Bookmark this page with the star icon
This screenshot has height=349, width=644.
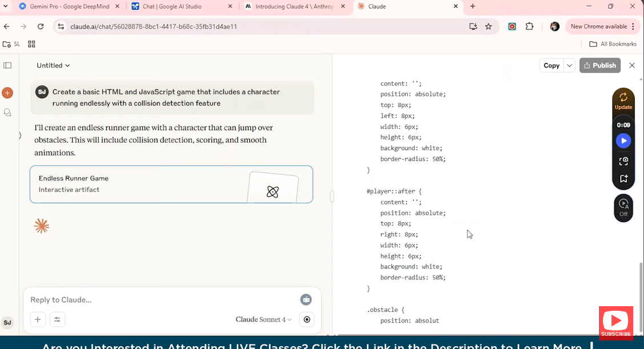point(488,26)
